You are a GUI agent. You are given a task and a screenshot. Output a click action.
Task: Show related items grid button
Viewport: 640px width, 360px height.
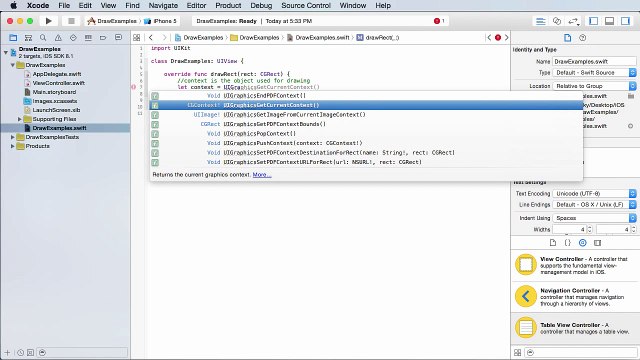click(x=137, y=38)
